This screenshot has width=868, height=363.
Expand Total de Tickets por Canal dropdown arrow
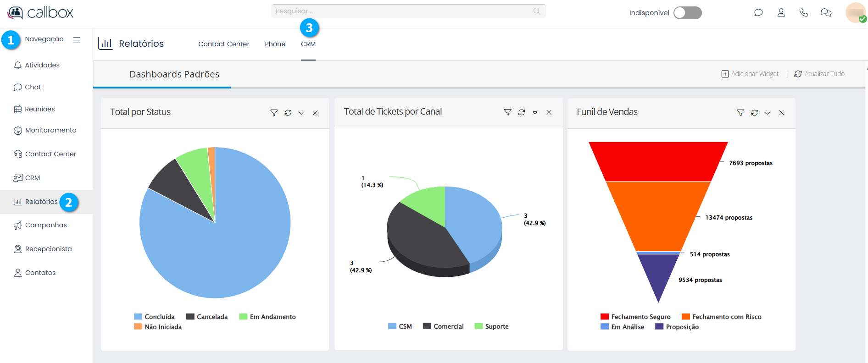[535, 112]
